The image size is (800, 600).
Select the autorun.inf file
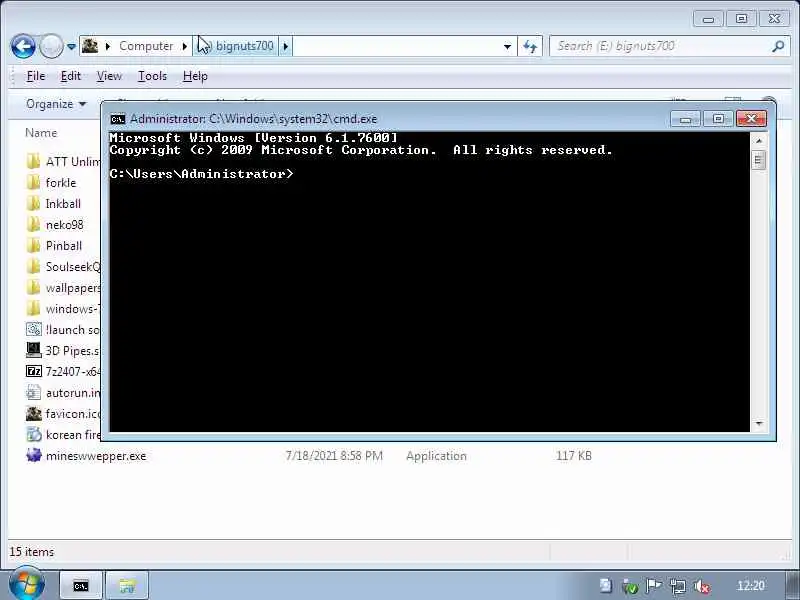tap(63, 392)
